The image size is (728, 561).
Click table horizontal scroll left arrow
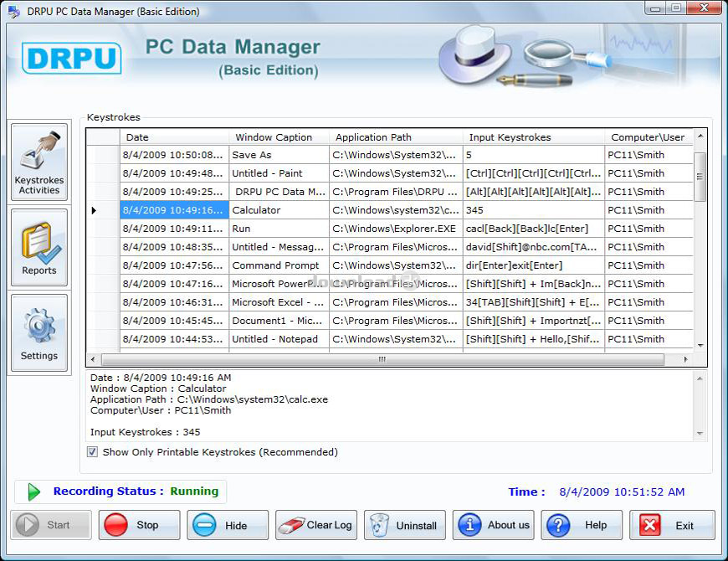93,359
